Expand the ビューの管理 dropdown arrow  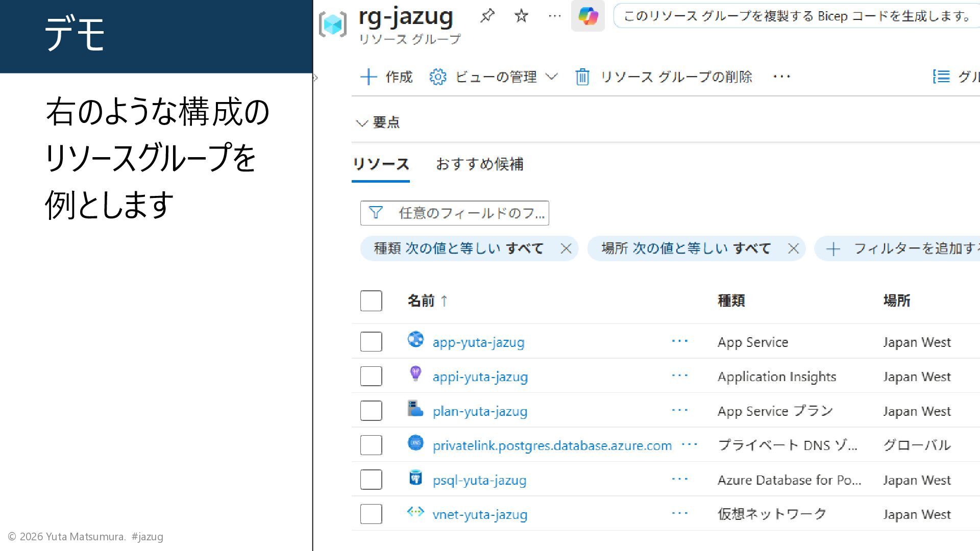pos(551,77)
